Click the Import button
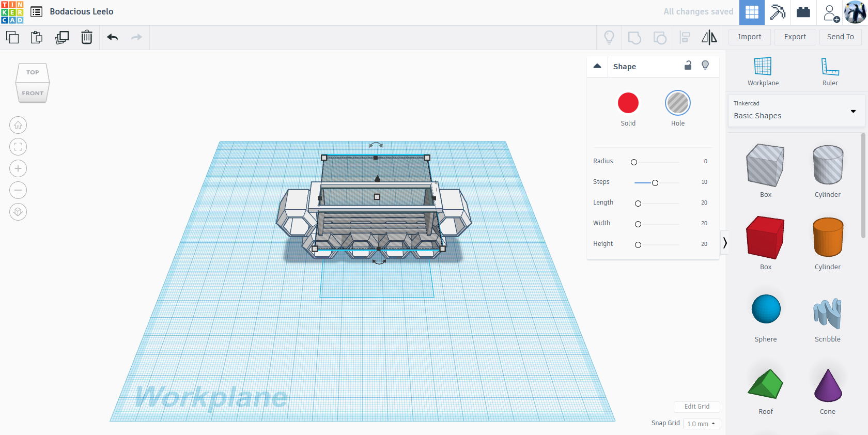 [x=750, y=37]
